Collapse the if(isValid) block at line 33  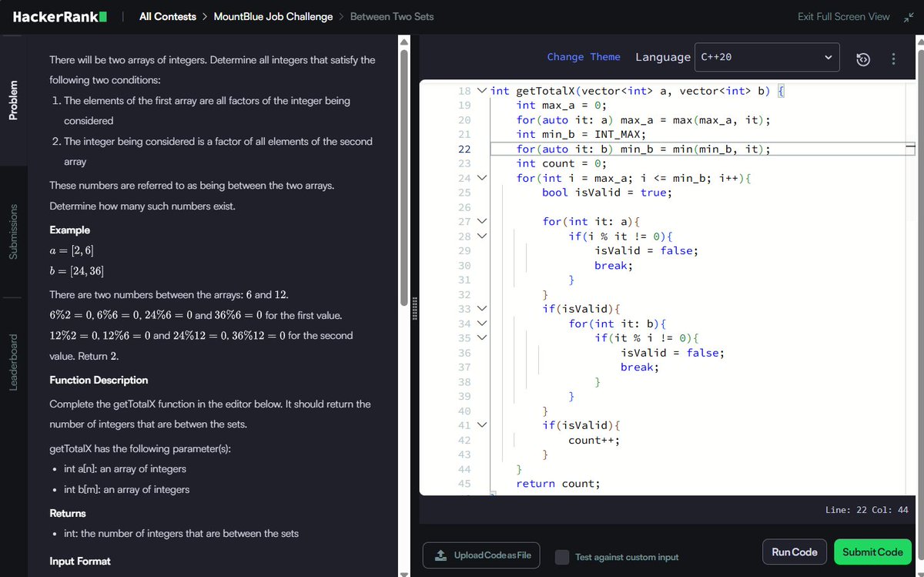(482, 309)
